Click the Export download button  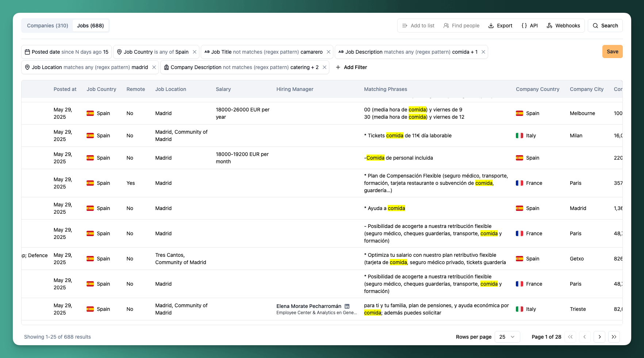point(501,26)
